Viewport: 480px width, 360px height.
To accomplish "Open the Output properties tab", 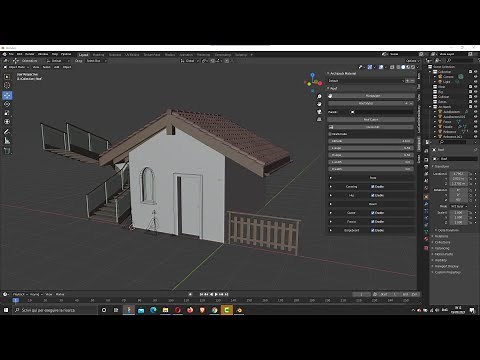I will tap(426, 167).
